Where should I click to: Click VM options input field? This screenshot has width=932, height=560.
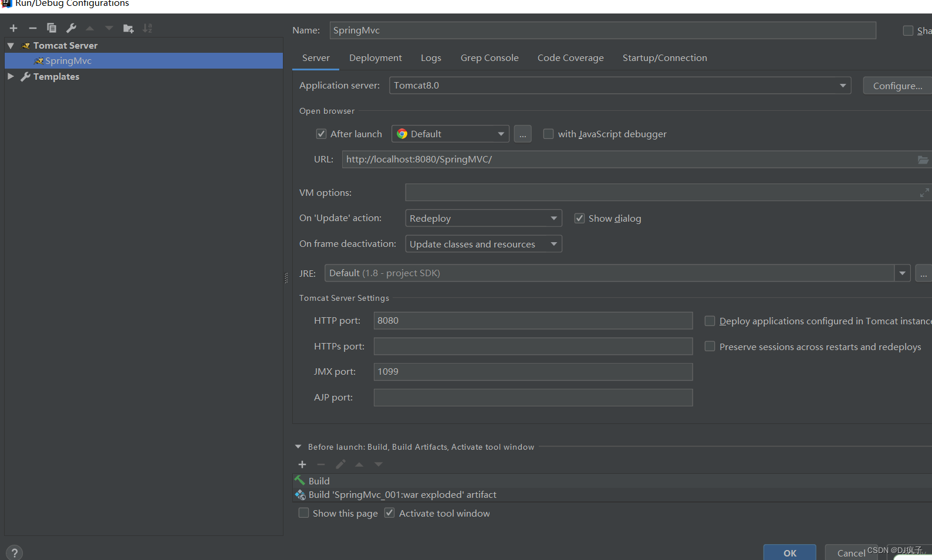(x=668, y=192)
